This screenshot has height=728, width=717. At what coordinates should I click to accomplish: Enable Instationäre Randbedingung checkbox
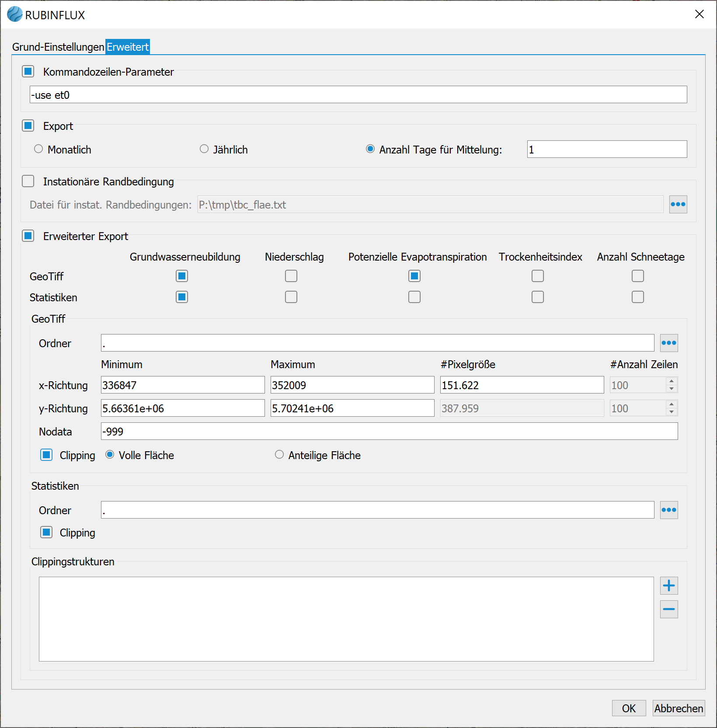[x=28, y=181]
